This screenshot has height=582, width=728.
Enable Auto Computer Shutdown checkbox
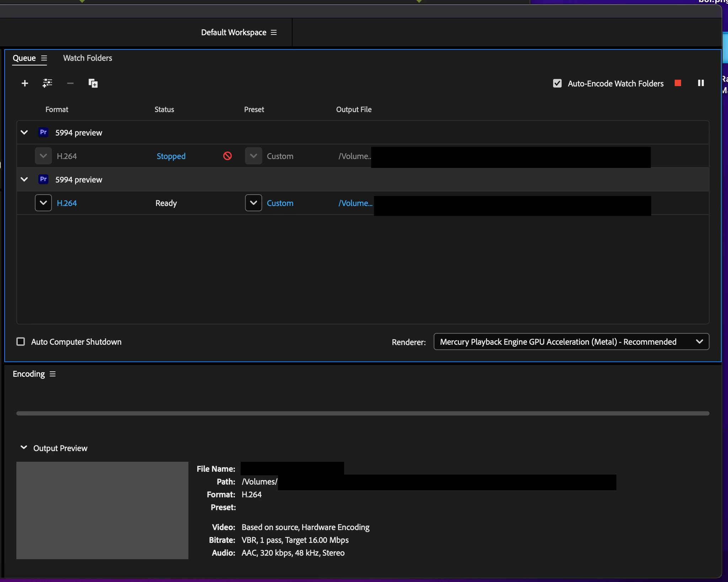click(x=21, y=342)
